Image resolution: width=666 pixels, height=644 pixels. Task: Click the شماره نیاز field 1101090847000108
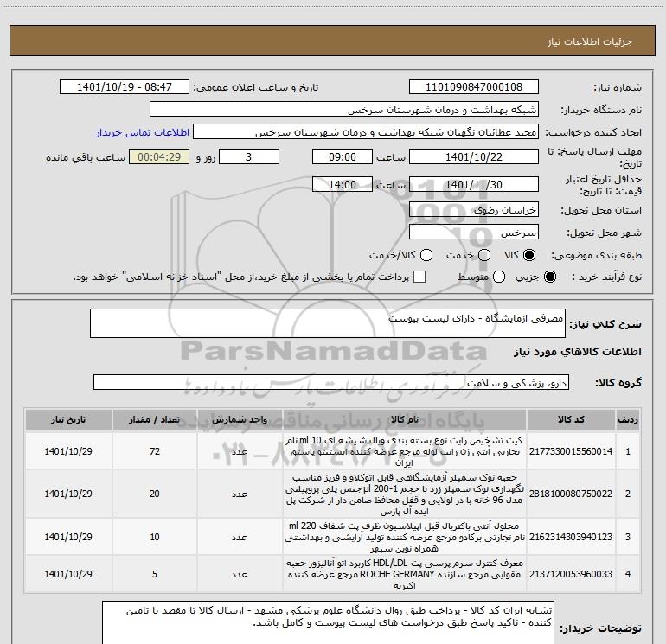coord(474,87)
